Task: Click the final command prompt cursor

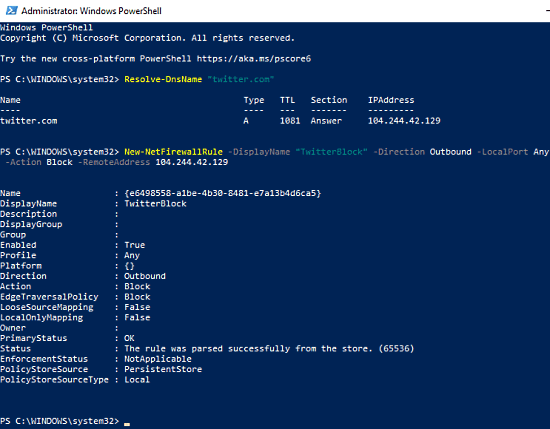Action: [127, 424]
